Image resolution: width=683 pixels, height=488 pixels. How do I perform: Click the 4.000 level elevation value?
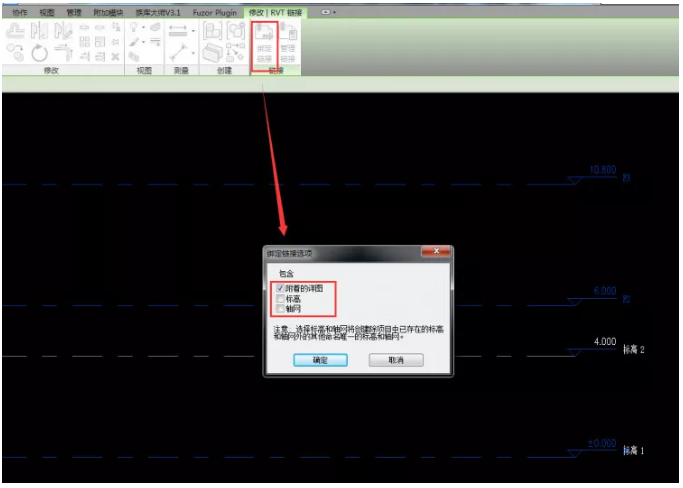[x=605, y=342]
